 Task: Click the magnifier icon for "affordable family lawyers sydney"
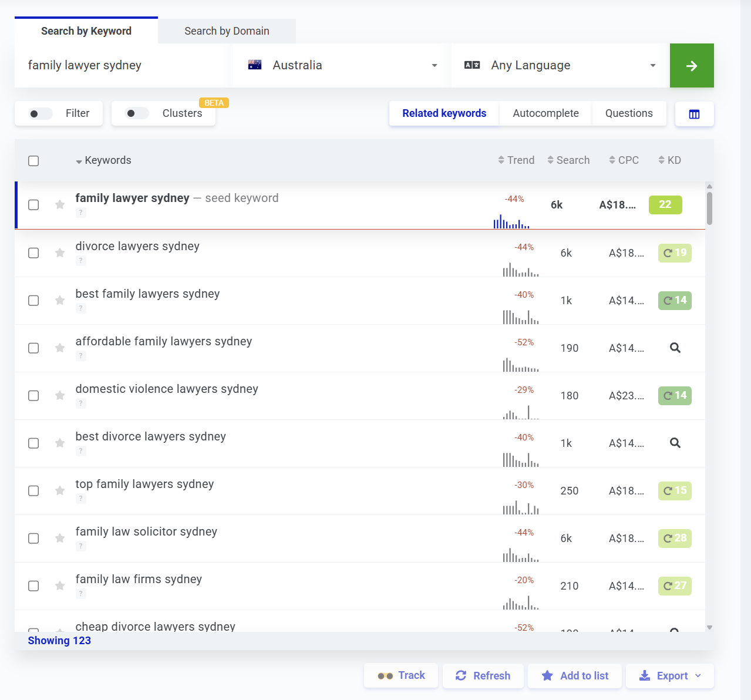point(674,348)
